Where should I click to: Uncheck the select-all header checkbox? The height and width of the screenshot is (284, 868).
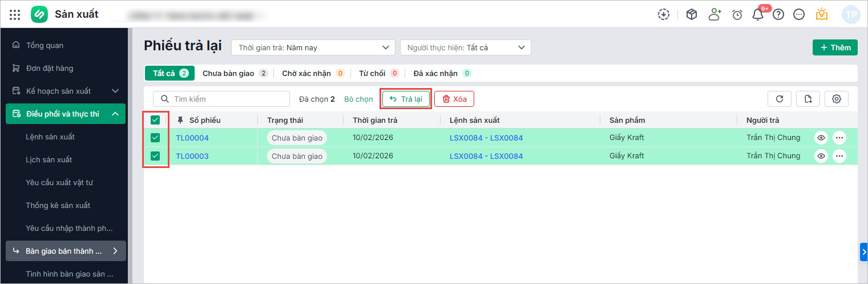coord(155,120)
